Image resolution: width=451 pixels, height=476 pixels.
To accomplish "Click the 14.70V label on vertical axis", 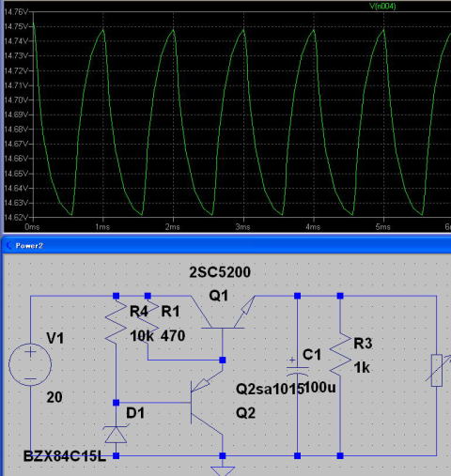I will [16, 100].
